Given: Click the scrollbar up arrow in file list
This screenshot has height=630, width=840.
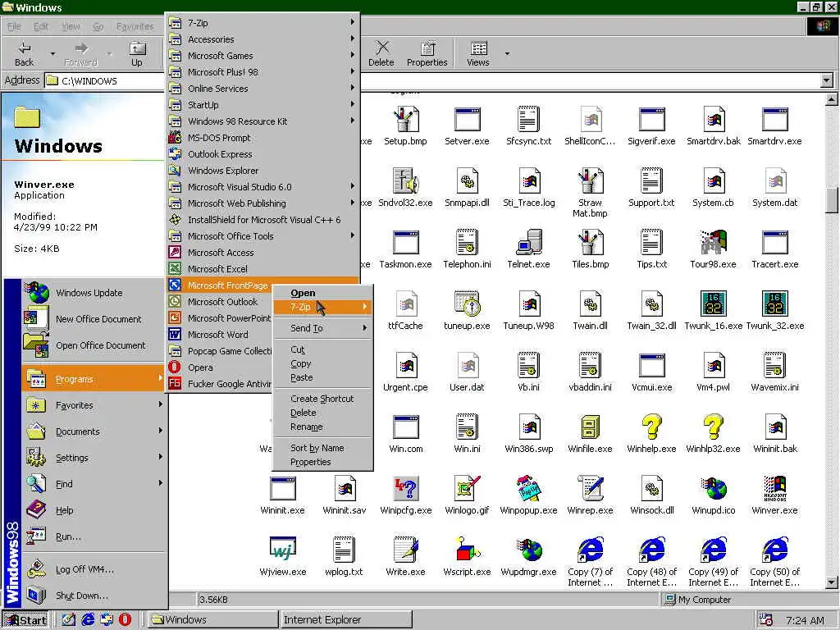Looking at the screenshot, I should point(832,99).
